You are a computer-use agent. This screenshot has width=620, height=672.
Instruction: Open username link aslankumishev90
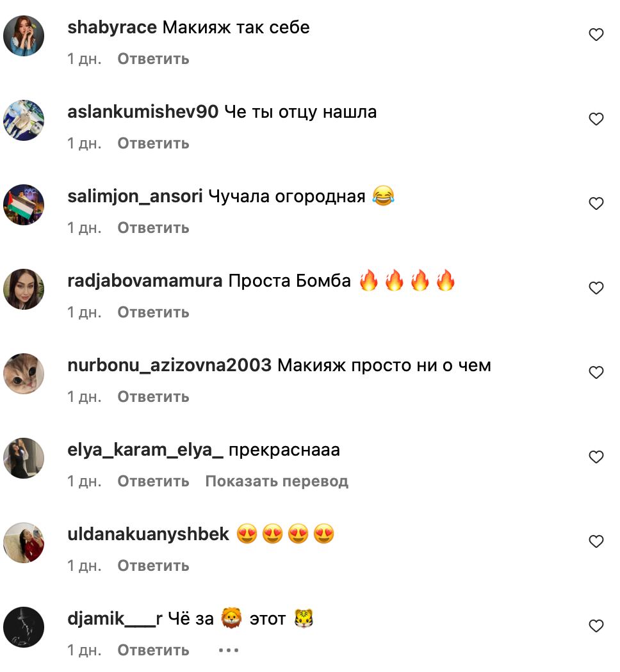point(143,112)
